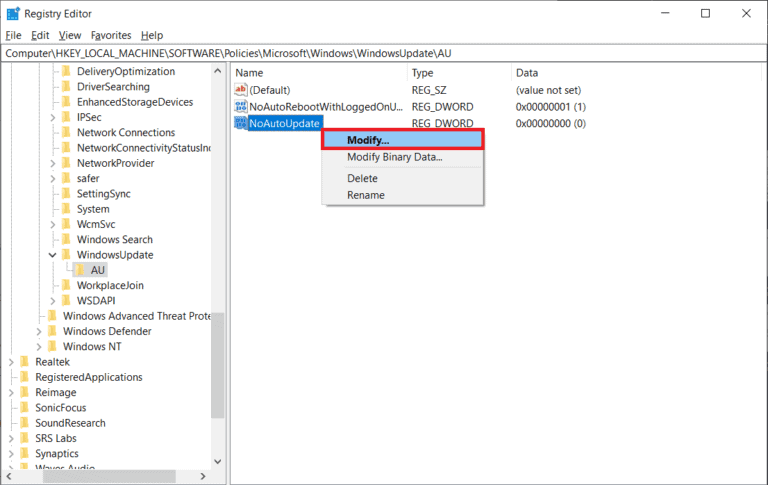Expand the Realtek key
This screenshot has width=768, height=485.
pyautogui.click(x=11, y=362)
